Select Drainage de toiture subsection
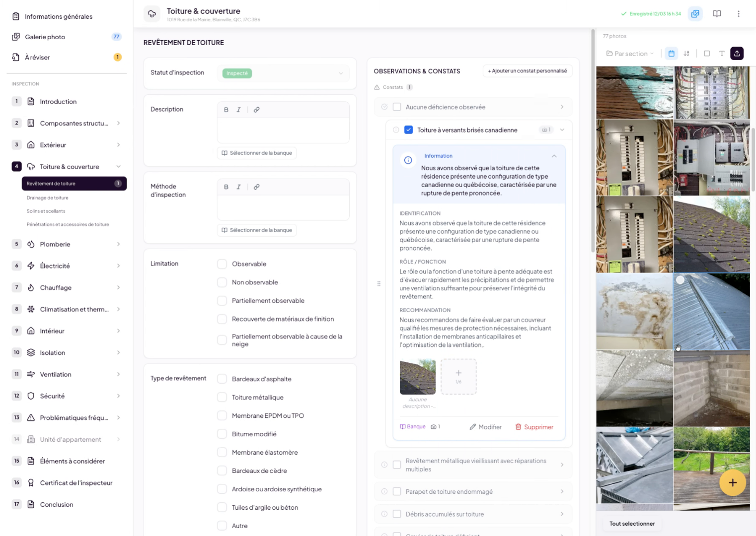Image resolution: width=756 pixels, height=536 pixels. 48,198
